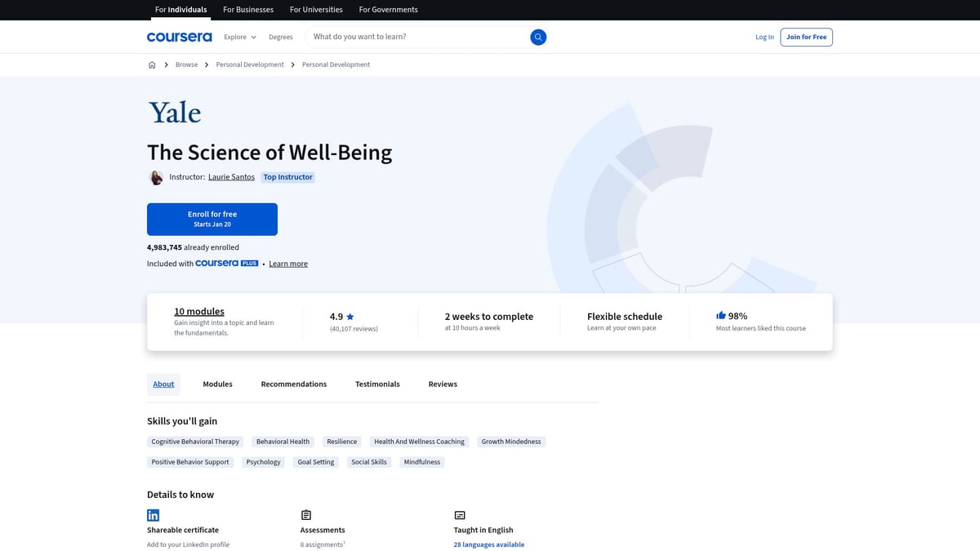The height and width of the screenshot is (551, 980).
Task: Open the For Universities menu
Action: pos(316,9)
